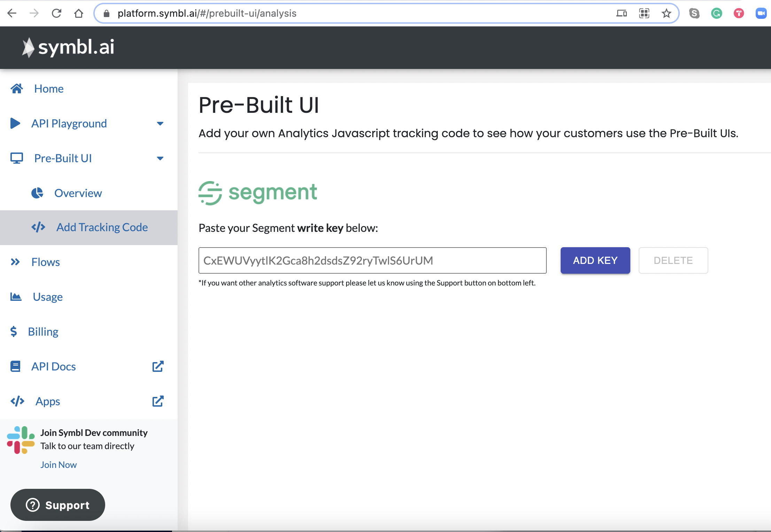
Task: Click the DELETE button
Action: (x=673, y=260)
